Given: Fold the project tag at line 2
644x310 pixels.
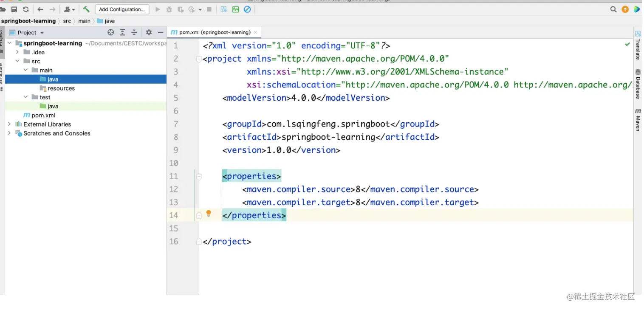Looking at the screenshot, I should click(x=198, y=59).
